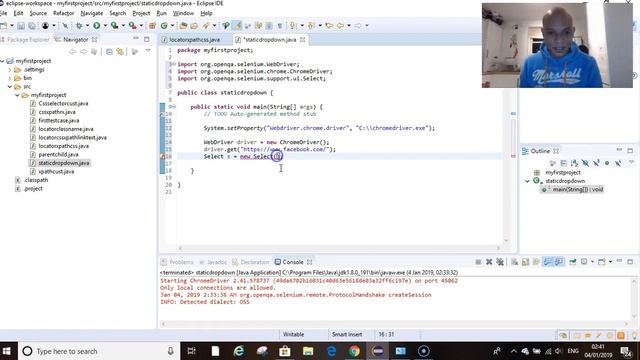Click the Save icon in toolbar
This screenshot has width=640, height=360.
pyautogui.click(x=21, y=26)
